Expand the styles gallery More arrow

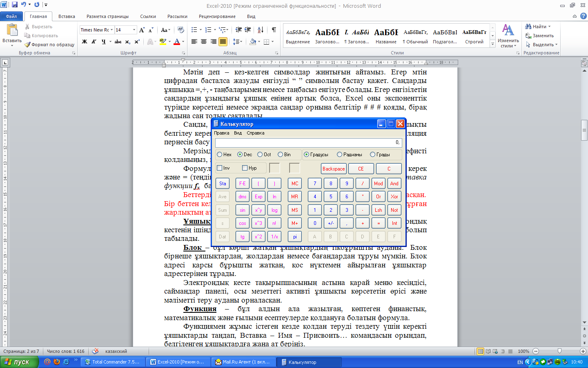(x=492, y=44)
